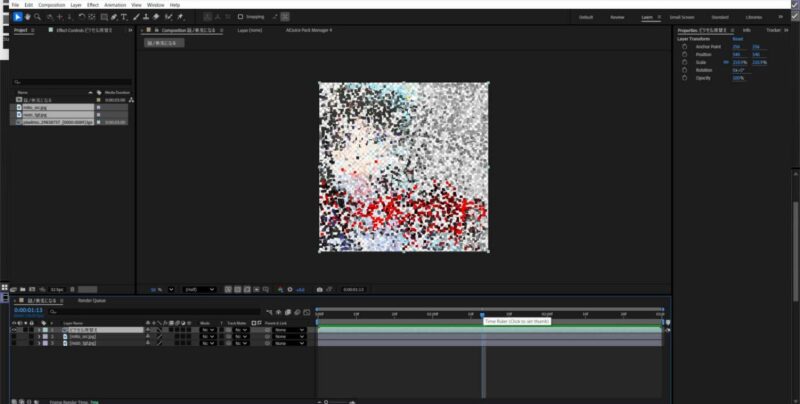Switch to the Review workspace
The image size is (800, 404).
pos(617,17)
